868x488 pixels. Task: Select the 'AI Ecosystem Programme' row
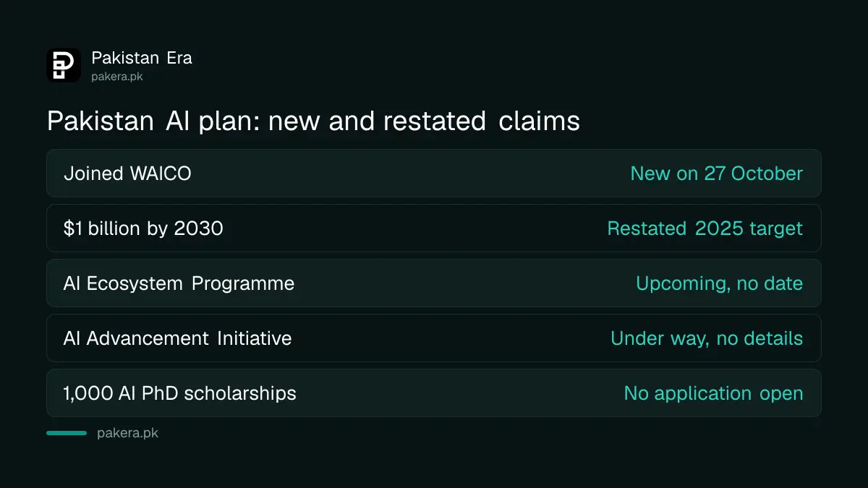434,283
